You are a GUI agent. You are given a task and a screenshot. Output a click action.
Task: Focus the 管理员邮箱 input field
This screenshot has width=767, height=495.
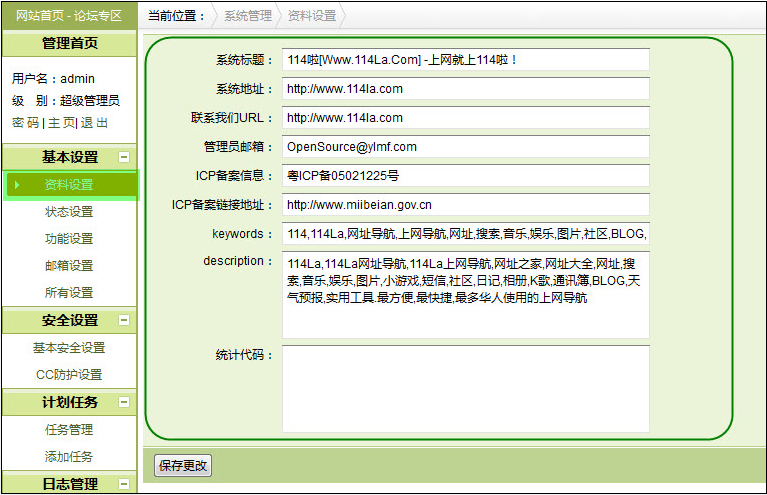point(466,147)
